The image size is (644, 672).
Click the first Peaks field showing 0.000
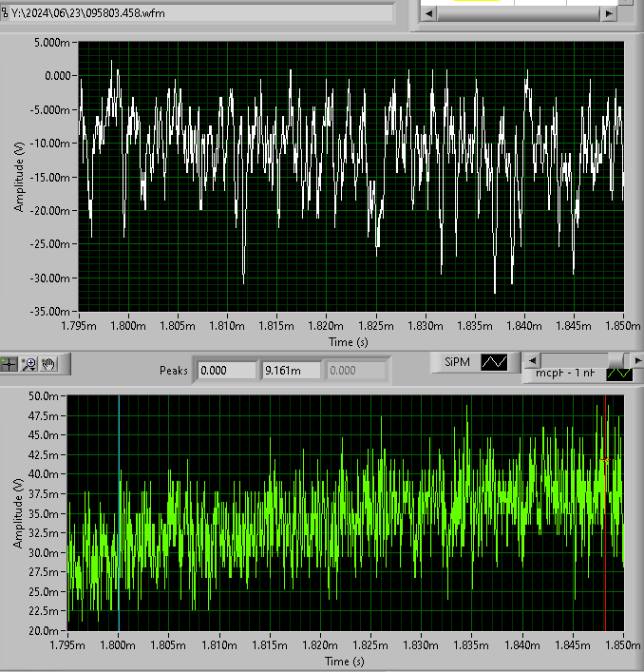(x=226, y=370)
